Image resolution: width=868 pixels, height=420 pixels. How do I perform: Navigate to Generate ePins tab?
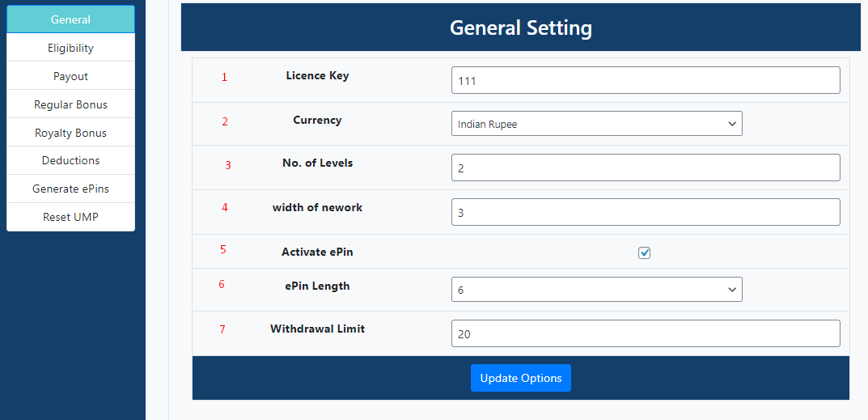pyautogui.click(x=70, y=189)
